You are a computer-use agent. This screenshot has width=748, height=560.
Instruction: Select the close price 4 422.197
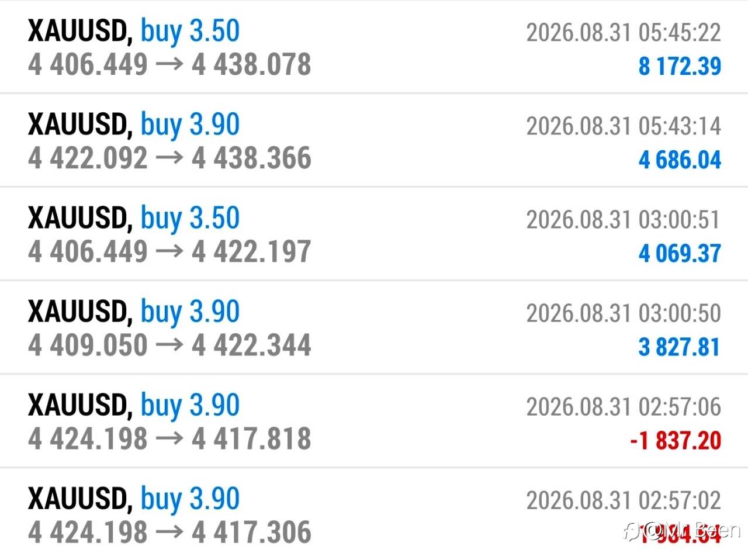pyautogui.click(x=251, y=252)
